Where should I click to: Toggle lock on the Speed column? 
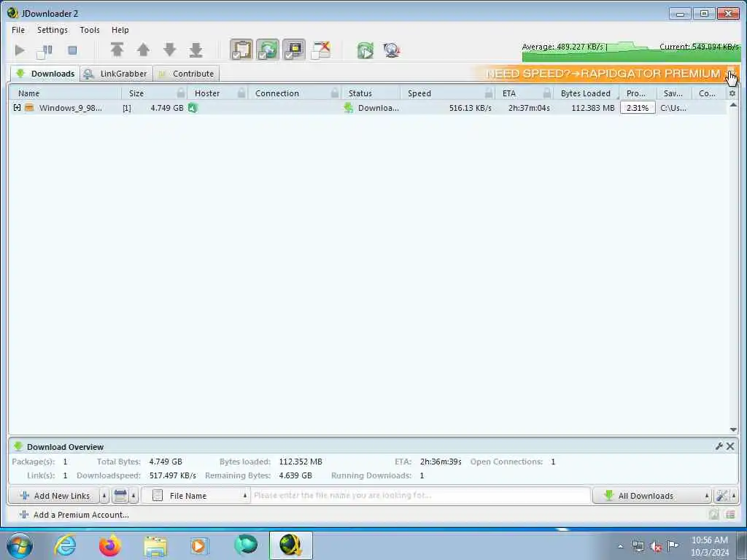click(x=489, y=93)
